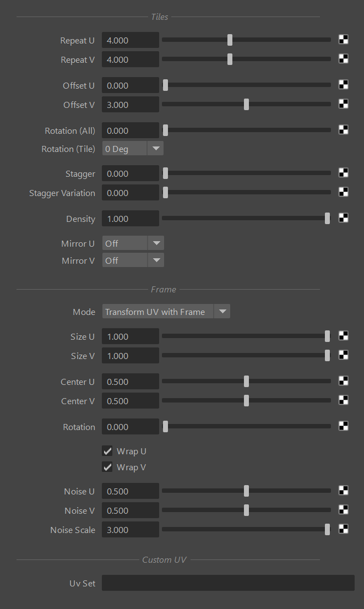
Task: Click the Offset U value field
Action: [131, 85]
